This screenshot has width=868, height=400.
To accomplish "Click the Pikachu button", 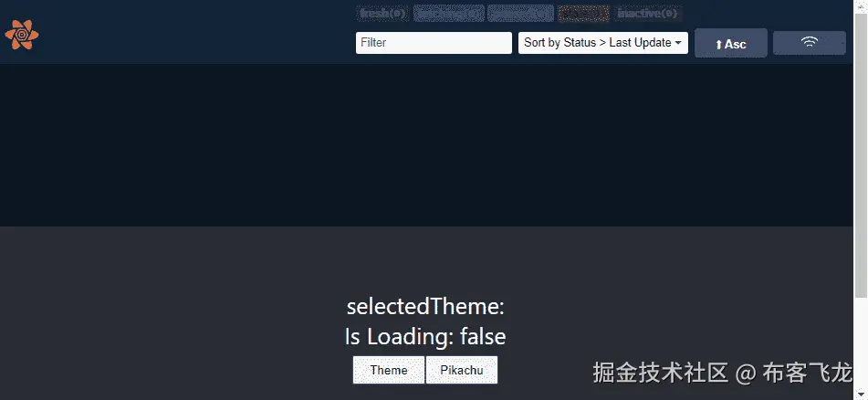I will coord(462,370).
